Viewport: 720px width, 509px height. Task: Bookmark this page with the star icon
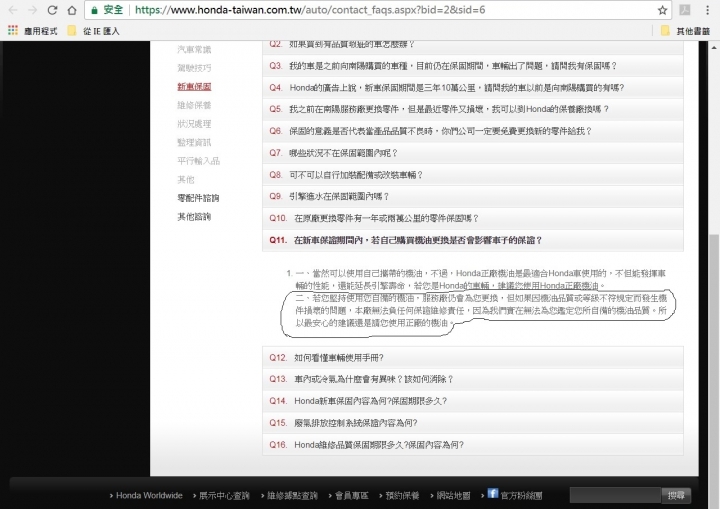[662, 10]
